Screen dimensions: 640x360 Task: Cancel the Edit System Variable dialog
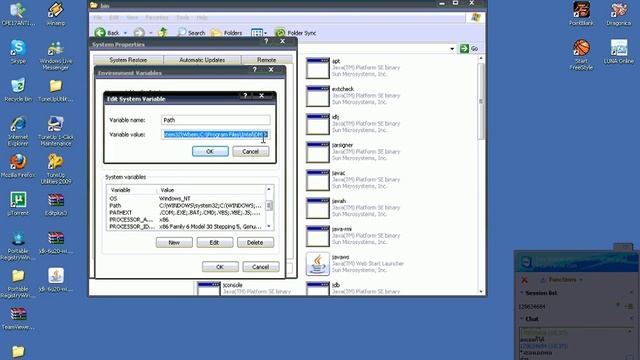coord(251,151)
